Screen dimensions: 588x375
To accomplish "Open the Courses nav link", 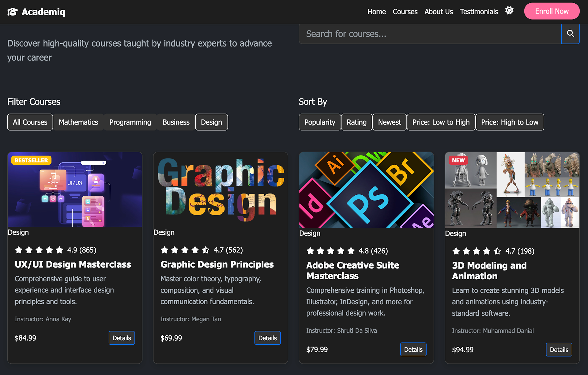I will (405, 12).
